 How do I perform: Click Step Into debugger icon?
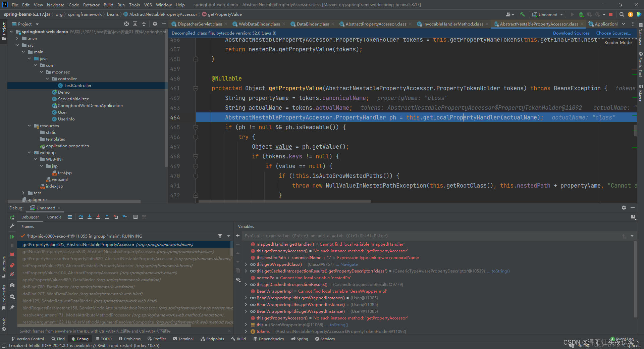(90, 217)
